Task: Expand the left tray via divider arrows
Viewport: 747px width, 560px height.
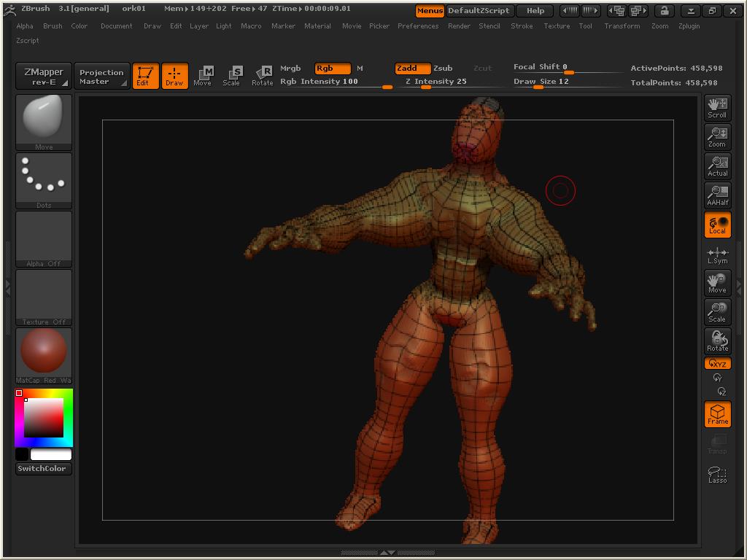Action: click(x=7, y=287)
